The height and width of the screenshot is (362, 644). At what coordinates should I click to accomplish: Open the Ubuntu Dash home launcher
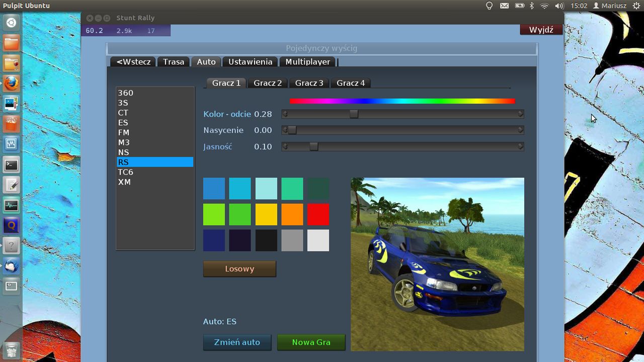(12, 23)
